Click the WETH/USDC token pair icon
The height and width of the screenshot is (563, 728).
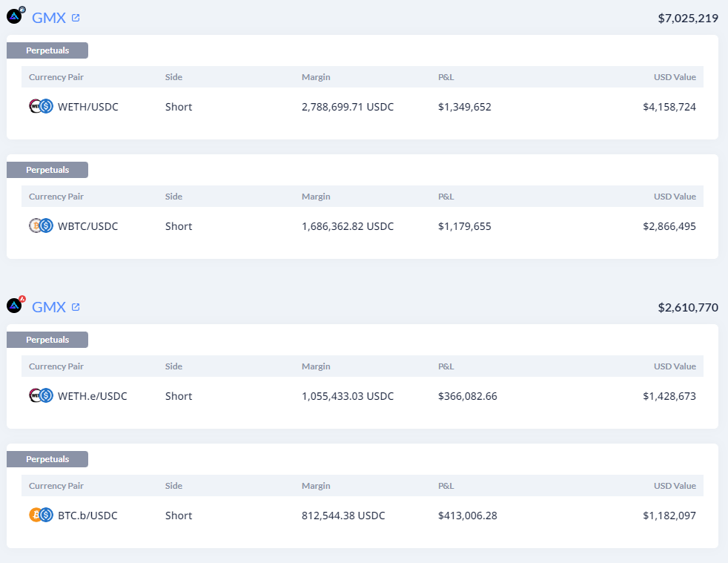pos(41,106)
